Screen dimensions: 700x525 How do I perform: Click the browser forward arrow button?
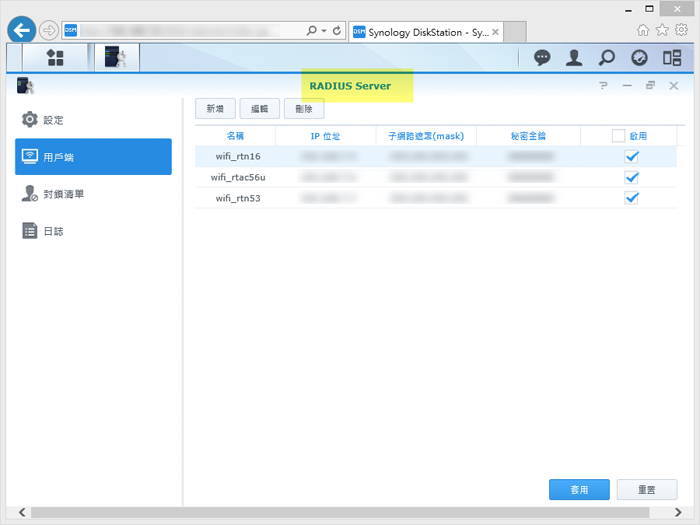(49, 30)
